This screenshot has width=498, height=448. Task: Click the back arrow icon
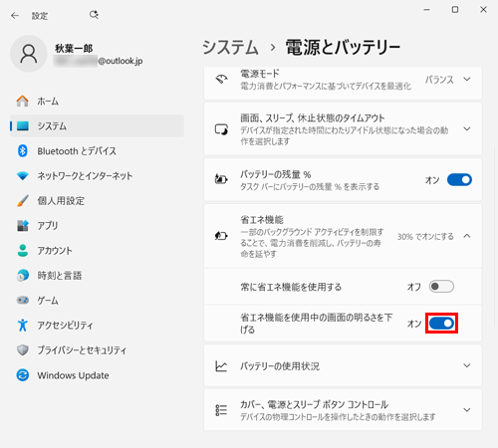(15, 15)
